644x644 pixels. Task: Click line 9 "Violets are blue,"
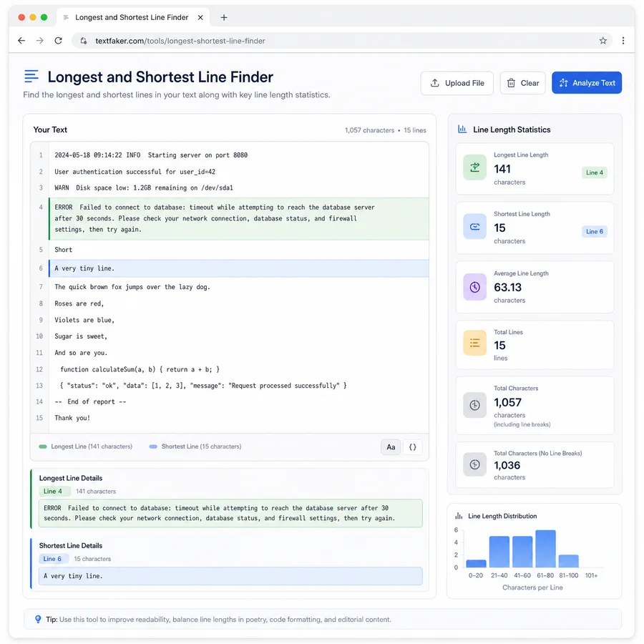click(x=84, y=320)
